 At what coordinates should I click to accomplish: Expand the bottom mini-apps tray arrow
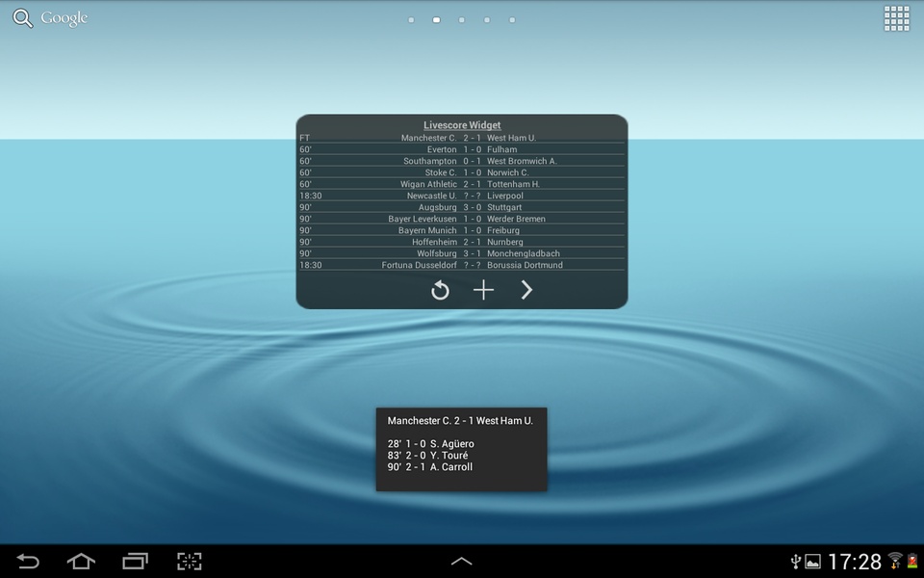click(x=461, y=561)
